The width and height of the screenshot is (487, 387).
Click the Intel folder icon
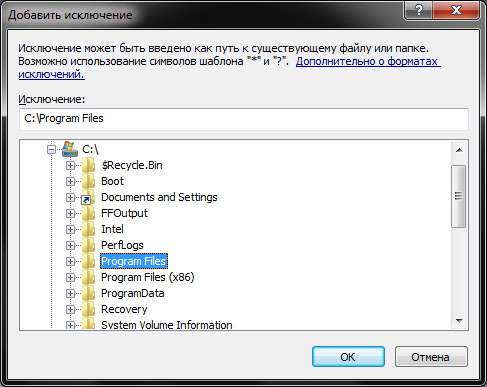pos(89,229)
